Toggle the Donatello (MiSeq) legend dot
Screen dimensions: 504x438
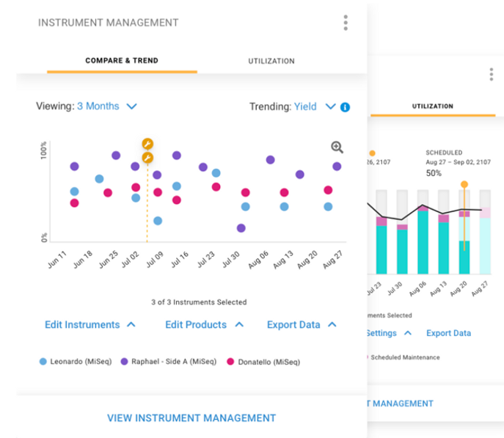coord(230,362)
